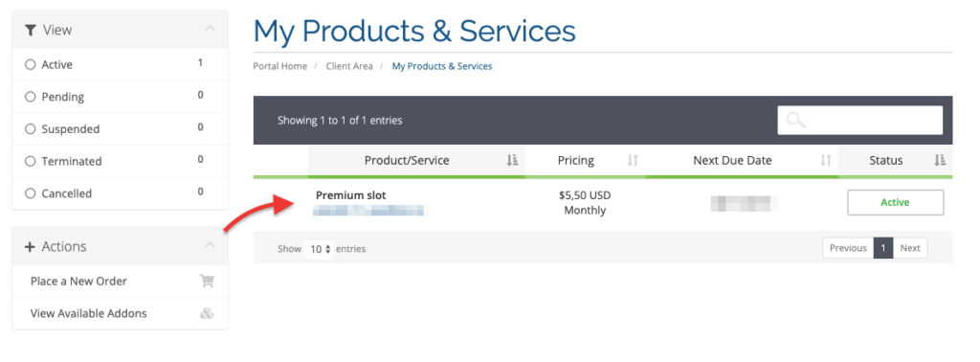980x362 pixels.
Task: Click the shopping cart icon beside Place a New Order
Action: [x=207, y=282]
